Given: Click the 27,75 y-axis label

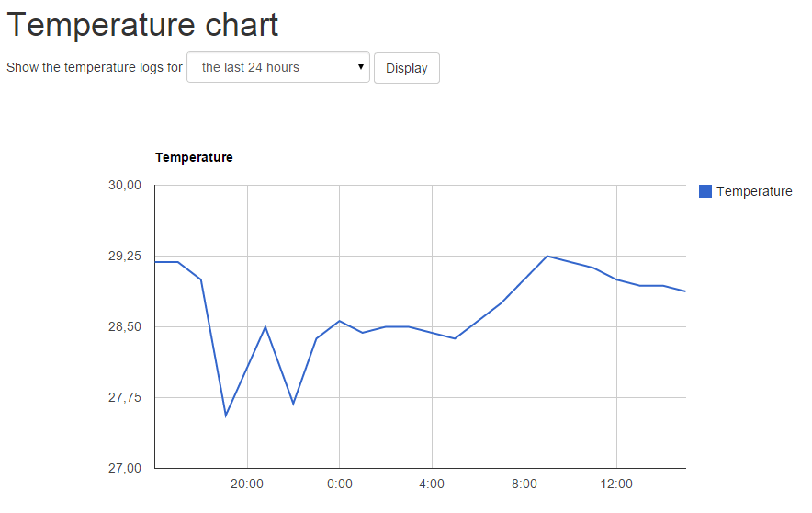Looking at the screenshot, I should 125,397.
